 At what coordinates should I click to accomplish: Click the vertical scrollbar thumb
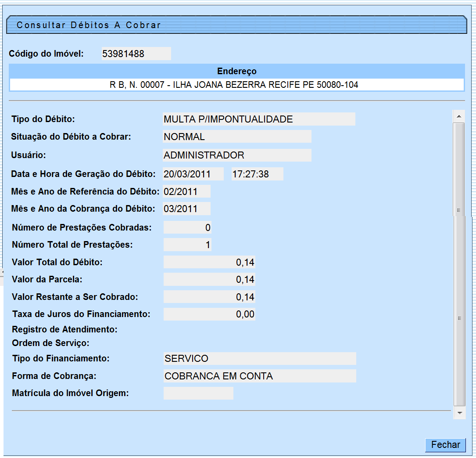[459, 263]
